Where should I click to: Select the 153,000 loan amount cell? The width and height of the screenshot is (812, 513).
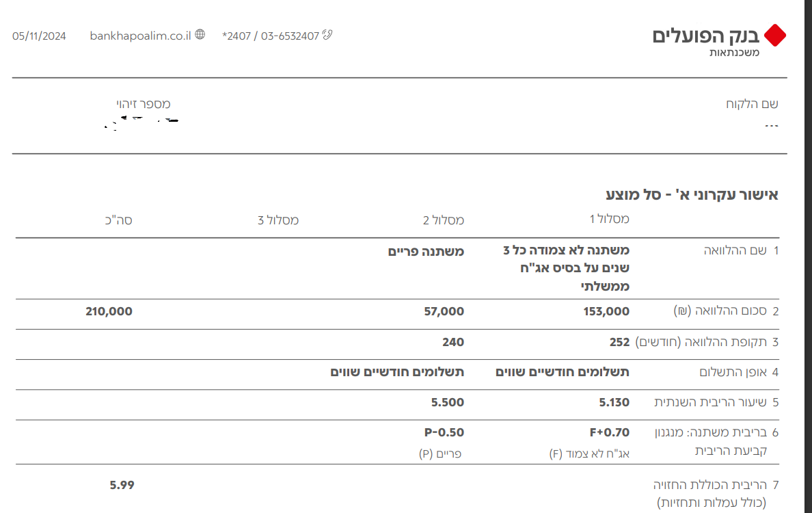[606, 311]
